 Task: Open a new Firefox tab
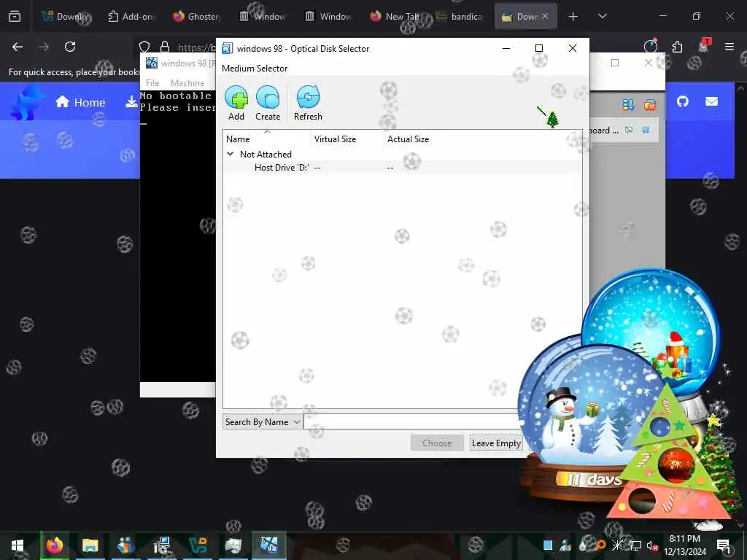[x=573, y=17]
